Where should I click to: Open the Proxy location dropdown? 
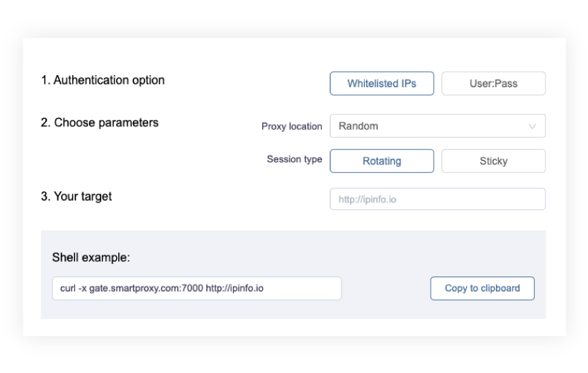[x=437, y=126]
